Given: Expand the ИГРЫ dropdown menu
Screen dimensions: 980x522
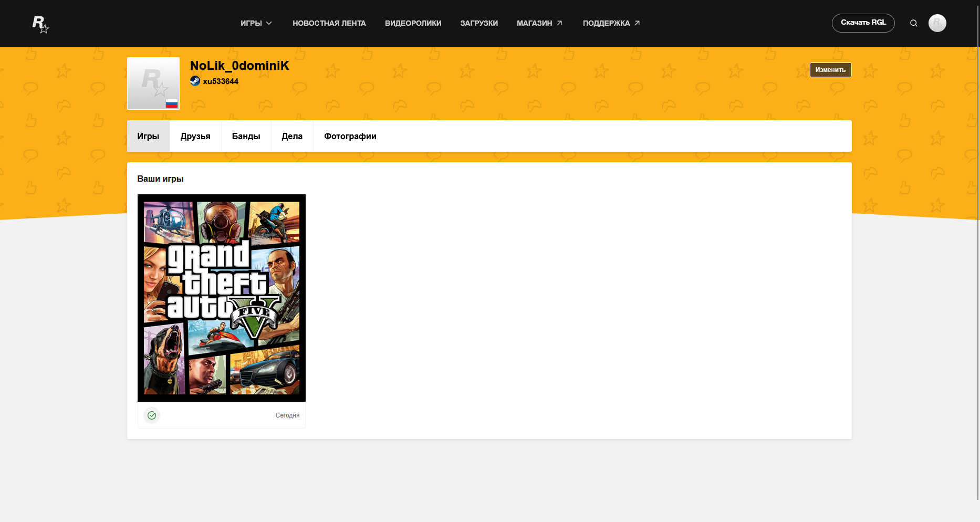Looking at the screenshot, I should pyautogui.click(x=256, y=23).
